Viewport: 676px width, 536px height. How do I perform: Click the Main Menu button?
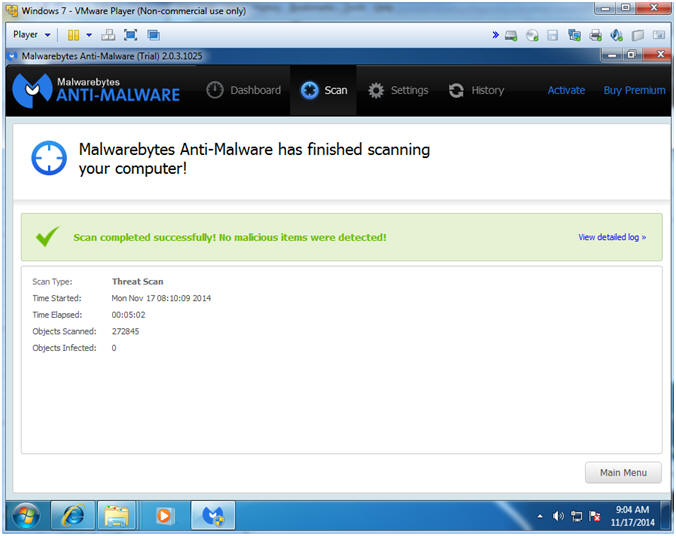(x=623, y=473)
